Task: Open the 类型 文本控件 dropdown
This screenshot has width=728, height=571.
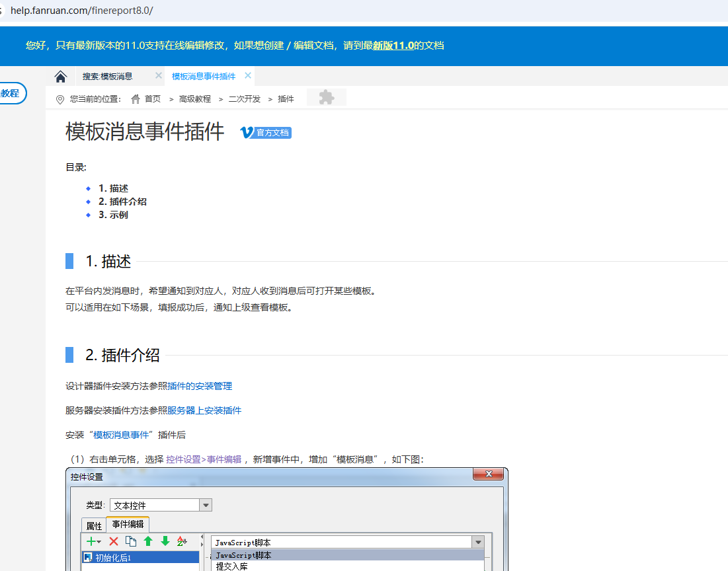Action: click(206, 506)
